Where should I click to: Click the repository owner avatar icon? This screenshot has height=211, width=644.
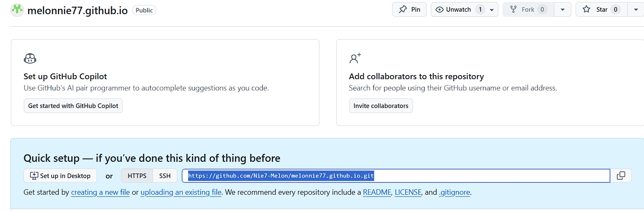pos(17,10)
